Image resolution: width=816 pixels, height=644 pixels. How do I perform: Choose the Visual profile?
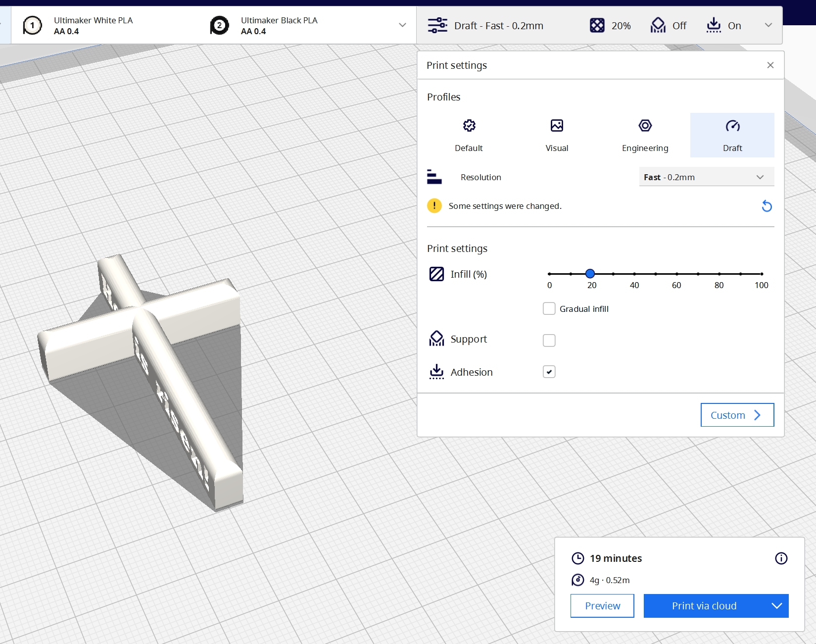click(557, 135)
